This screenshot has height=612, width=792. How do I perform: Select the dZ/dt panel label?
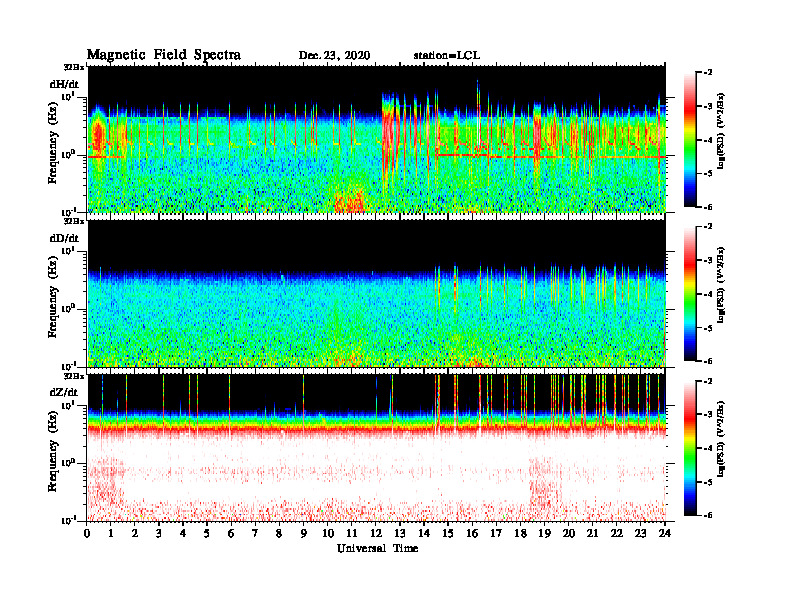click(x=64, y=392)
